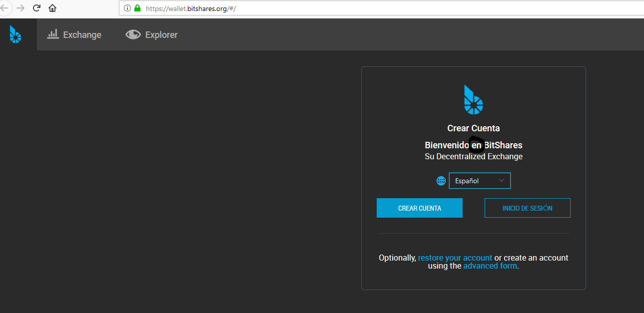Go to the browser home page
Viewport: 644px width, 313px height.
pyautogui.click(x=52, y=8)
